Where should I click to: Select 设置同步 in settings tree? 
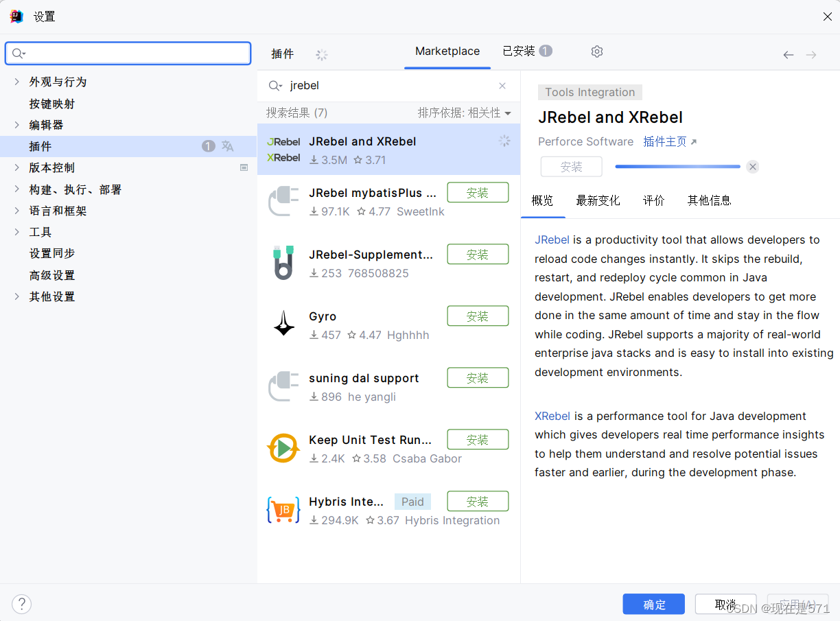[52, 253]
